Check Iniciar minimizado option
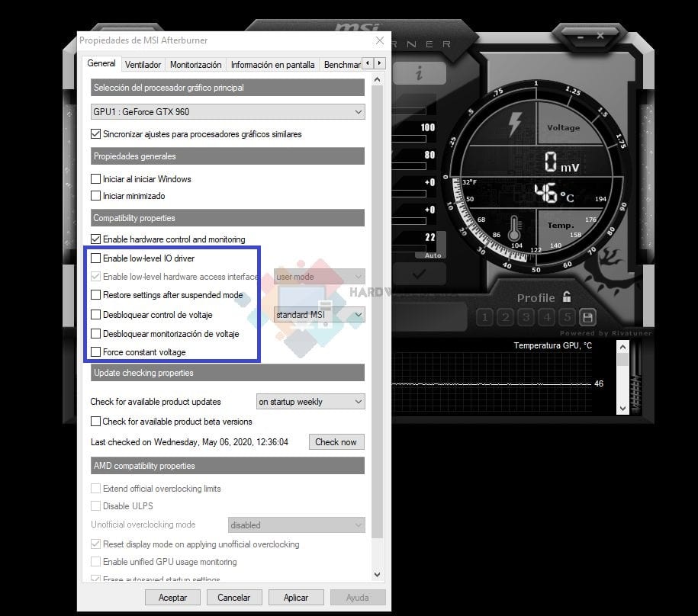 pos(95,196)
